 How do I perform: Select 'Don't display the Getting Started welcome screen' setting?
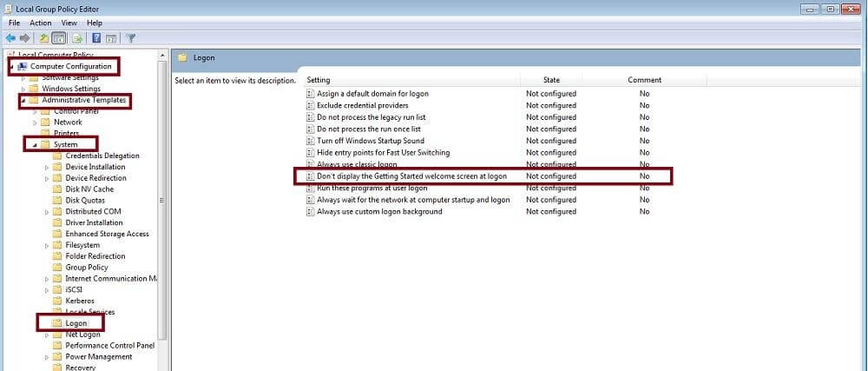pos(411,176)
